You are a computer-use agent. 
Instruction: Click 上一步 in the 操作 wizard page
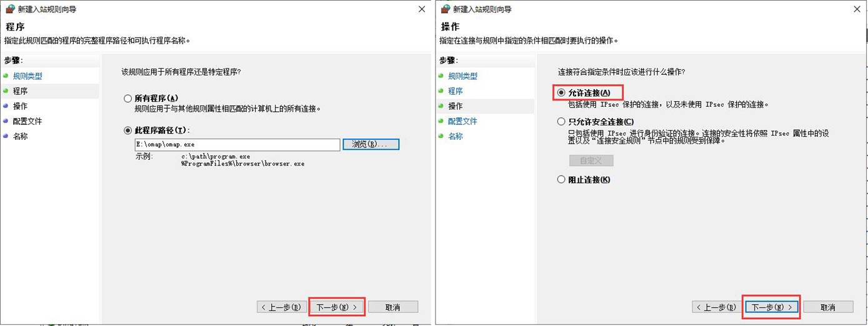(716, 307)
